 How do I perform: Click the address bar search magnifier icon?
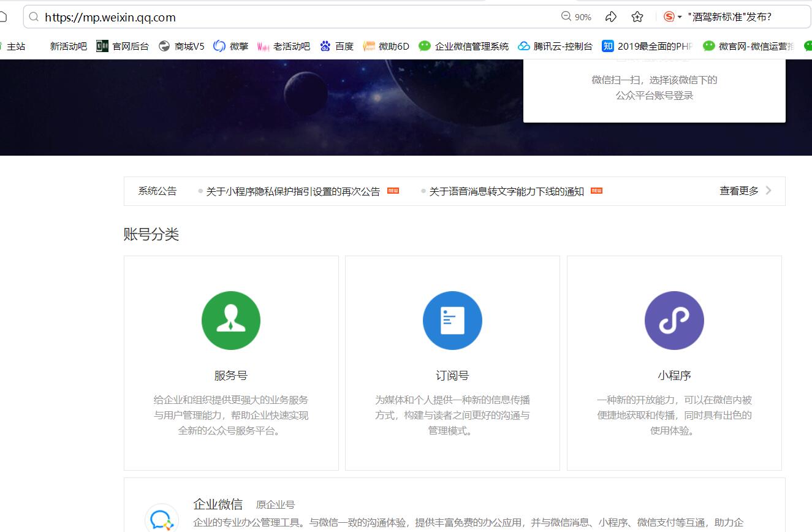[x=34, y=17]
